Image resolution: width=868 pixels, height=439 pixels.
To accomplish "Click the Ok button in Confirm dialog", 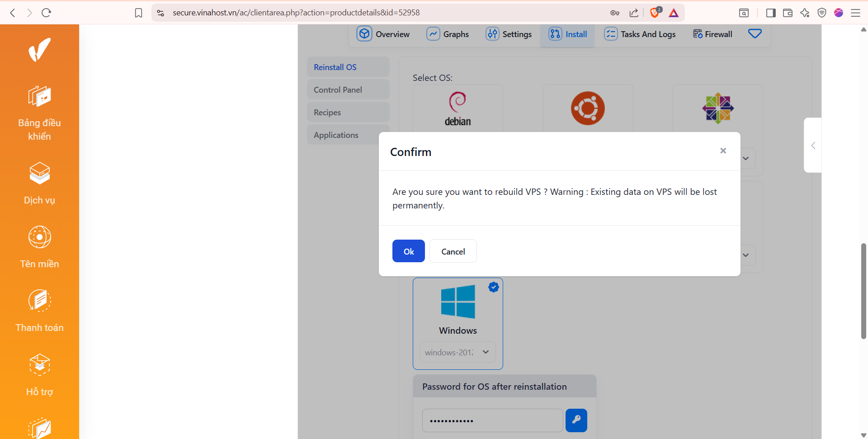I will click(x=408, y=251).
